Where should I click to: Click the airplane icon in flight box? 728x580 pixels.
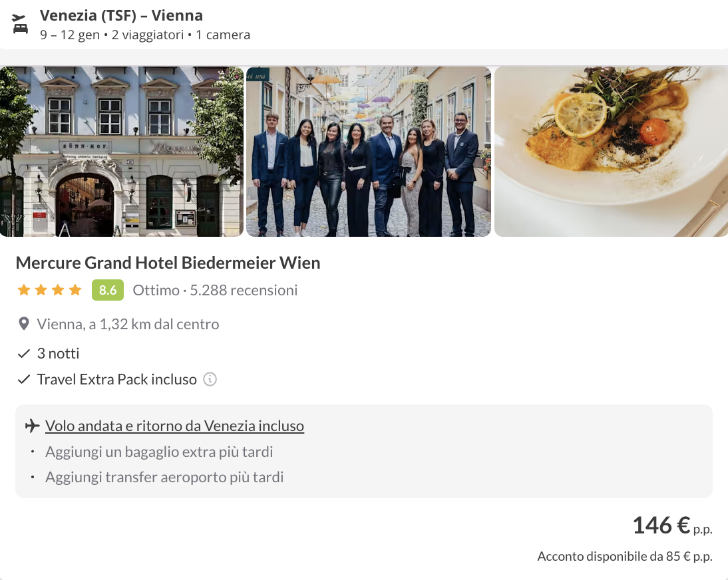[x=31, y=426]
